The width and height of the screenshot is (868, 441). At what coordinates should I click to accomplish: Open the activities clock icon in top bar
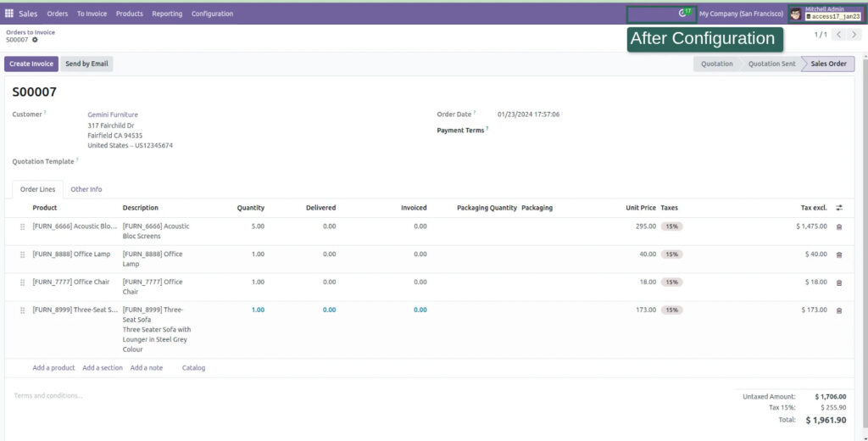click(683, 14)
